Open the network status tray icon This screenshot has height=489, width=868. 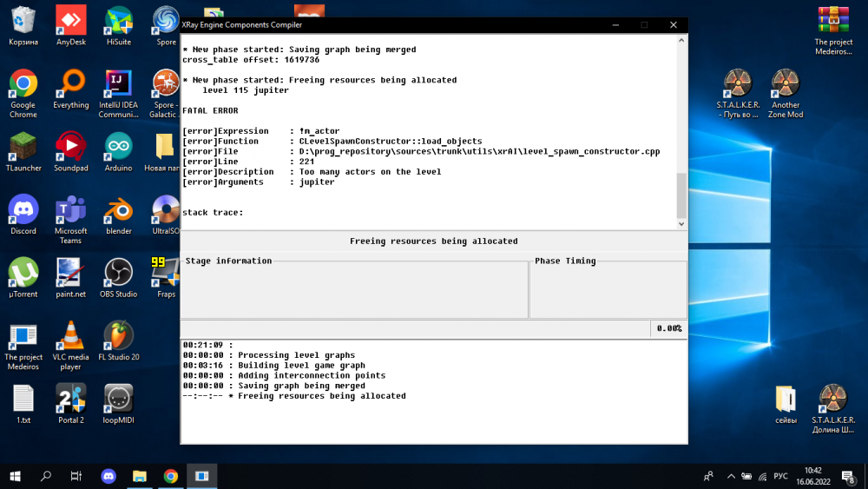point(763,476)
